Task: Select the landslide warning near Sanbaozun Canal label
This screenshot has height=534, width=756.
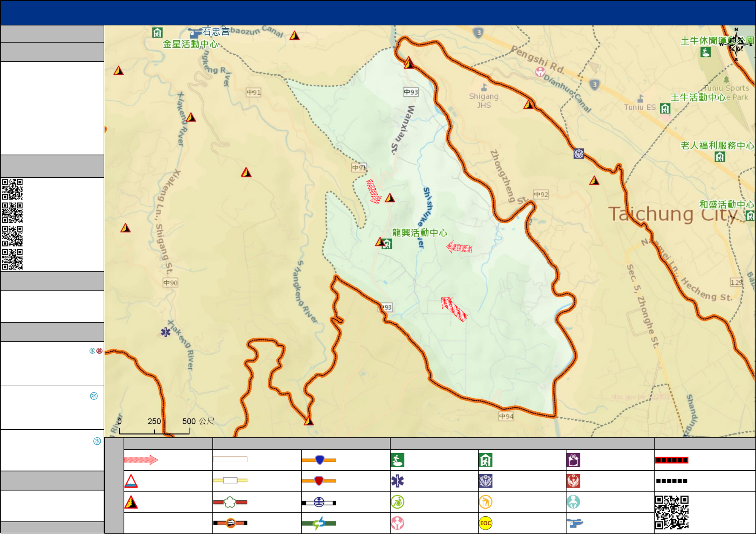Action: 294,35
